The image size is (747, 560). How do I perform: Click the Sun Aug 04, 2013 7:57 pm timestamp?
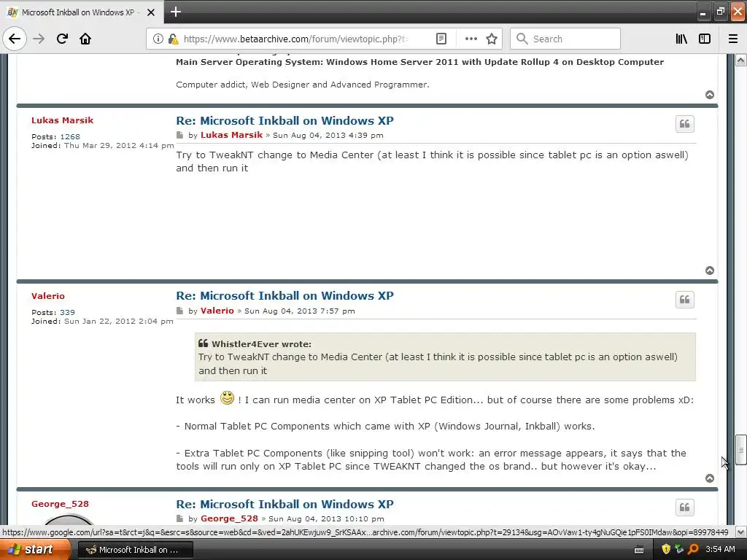point(300,311)
